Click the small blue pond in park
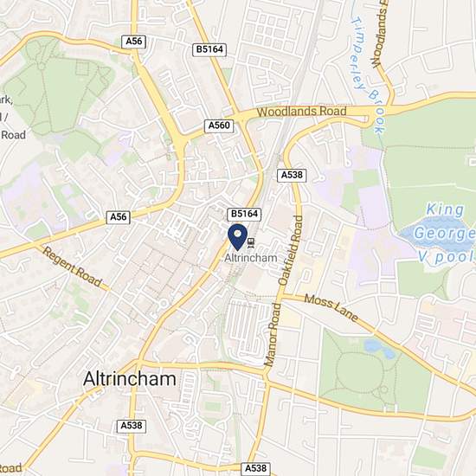This screenshot has height=476, width=476. (379, 349)
